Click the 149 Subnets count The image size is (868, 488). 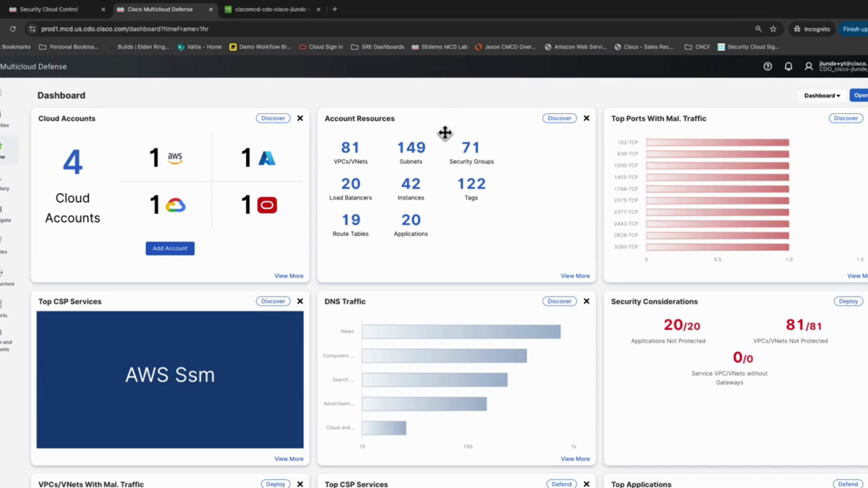411,148
